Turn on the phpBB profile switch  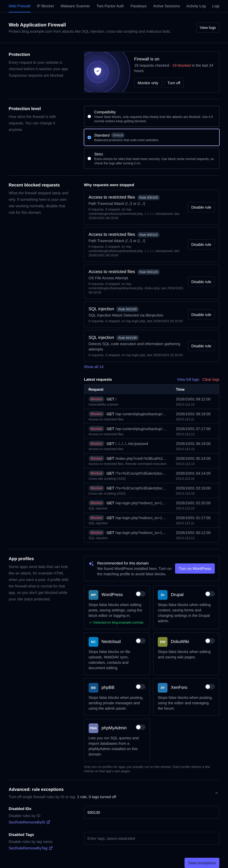point(140,686)
